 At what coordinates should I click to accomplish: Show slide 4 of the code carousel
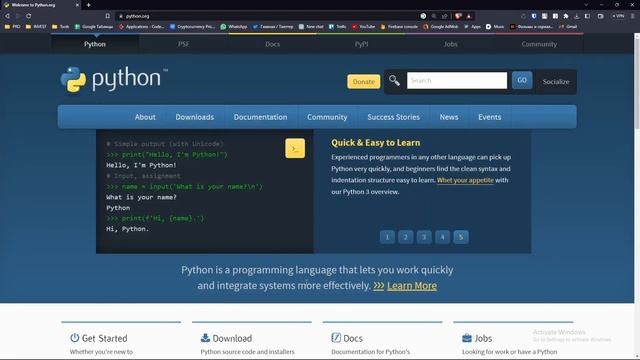click(x=442, y=237)
